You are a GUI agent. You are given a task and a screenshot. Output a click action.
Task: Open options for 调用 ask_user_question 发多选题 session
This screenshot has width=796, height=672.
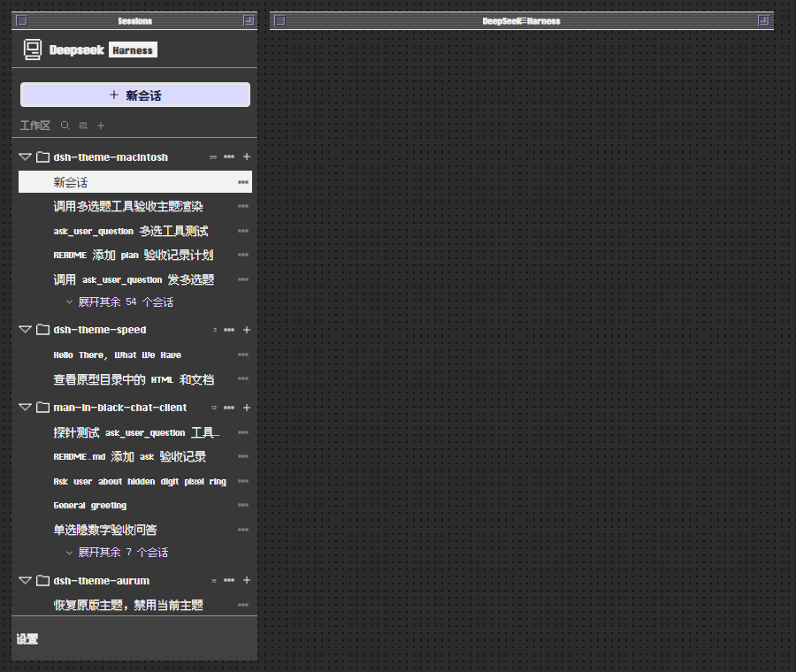coord(243,279)
